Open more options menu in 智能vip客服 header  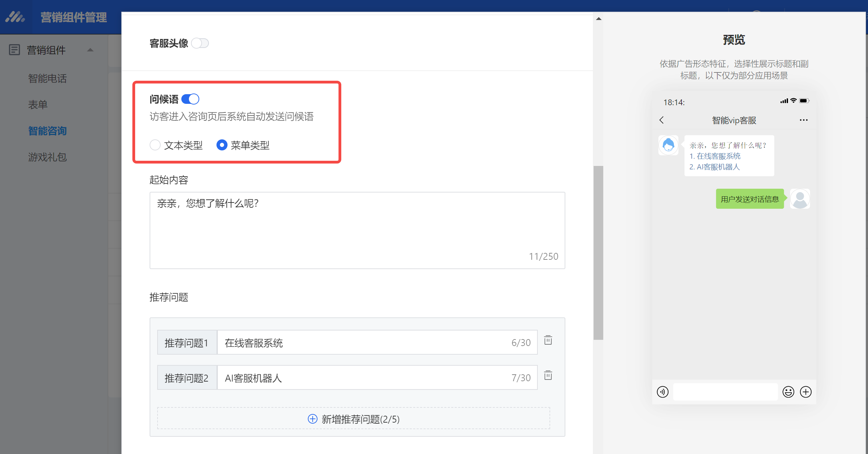point(804,120)
